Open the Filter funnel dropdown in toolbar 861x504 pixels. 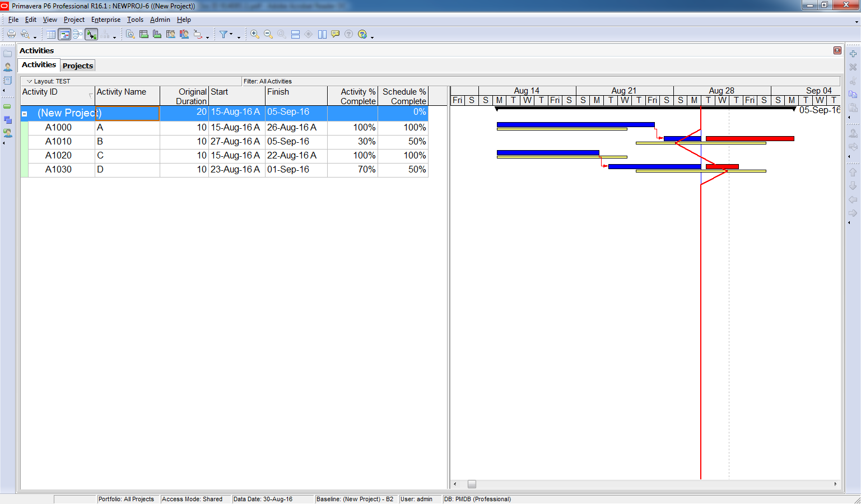point(225,34)
